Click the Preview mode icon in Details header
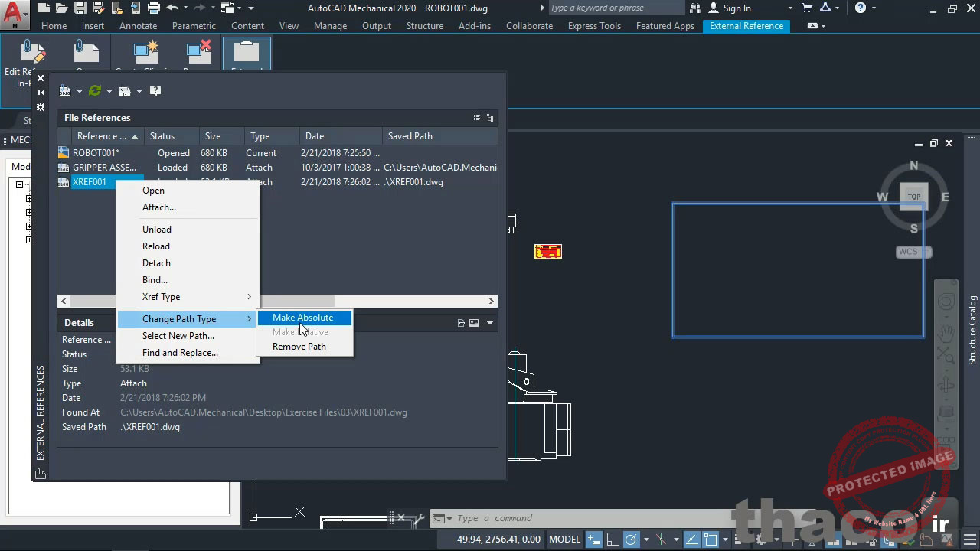The image size is (980, 551). (474, 323)
